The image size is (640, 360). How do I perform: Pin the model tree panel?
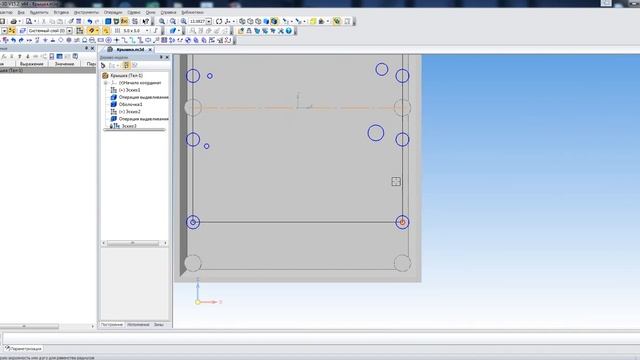161,57
